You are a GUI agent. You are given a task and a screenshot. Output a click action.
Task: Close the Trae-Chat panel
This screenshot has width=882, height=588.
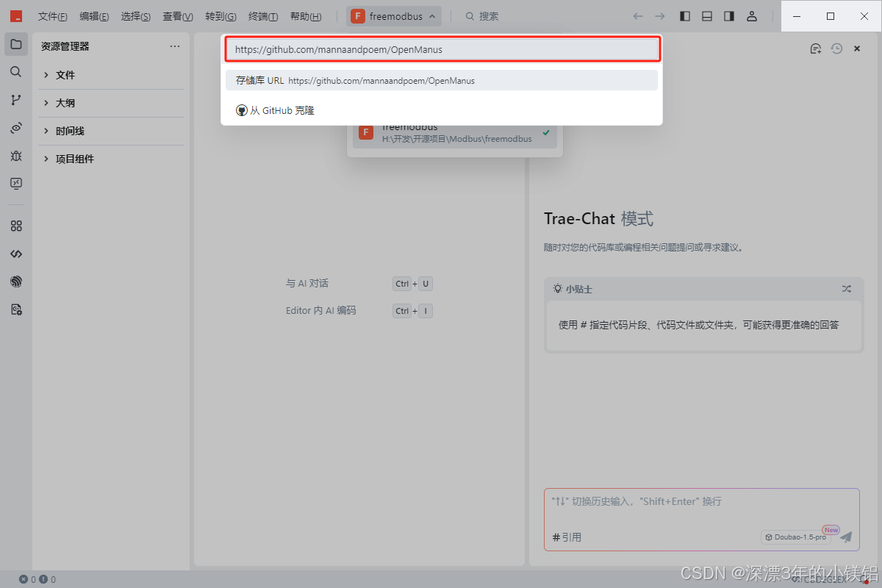pyautogui.click(x=857, y=49)
